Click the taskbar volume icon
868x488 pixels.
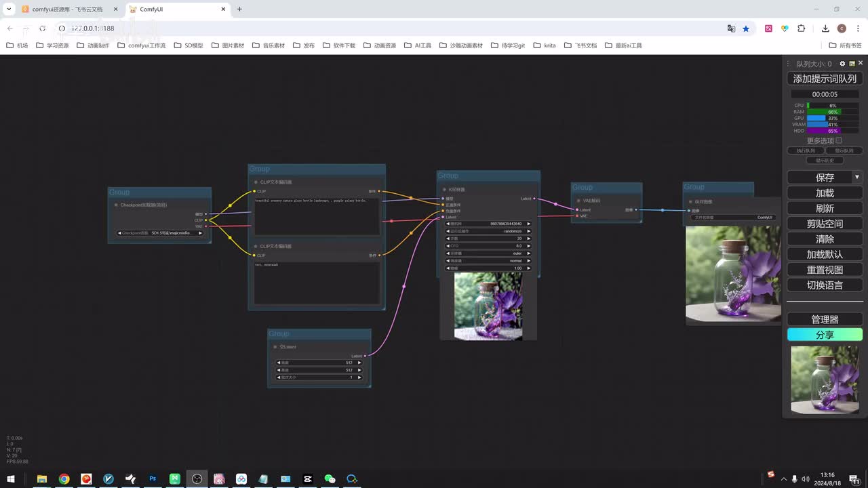click(x=805, y=479)
